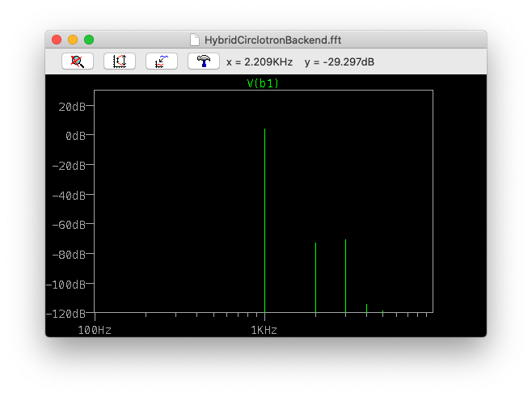Click the tall 1KHz fundamental spectral line
Viewport: 532px width, 397px height.
click(x=264, y=221)
